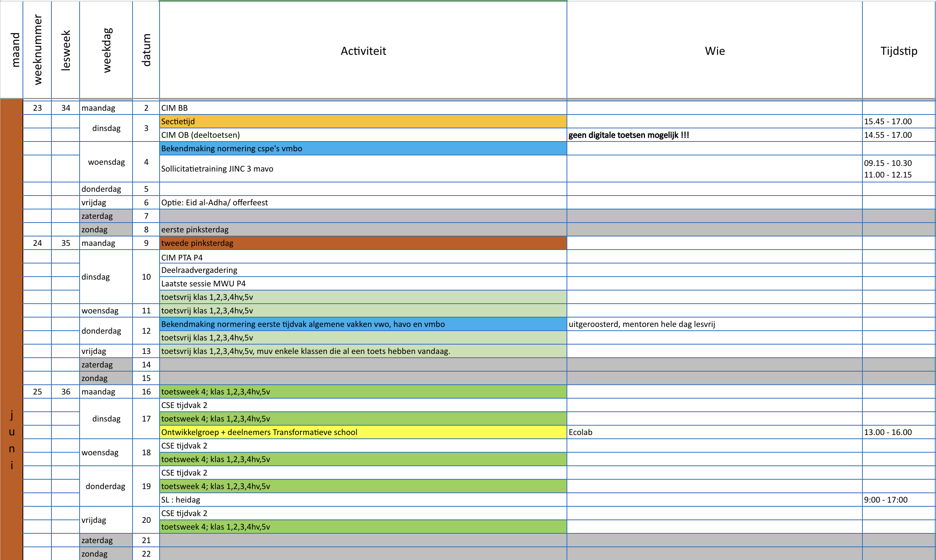Click the CIM BB activity cell

coord(363,108)
